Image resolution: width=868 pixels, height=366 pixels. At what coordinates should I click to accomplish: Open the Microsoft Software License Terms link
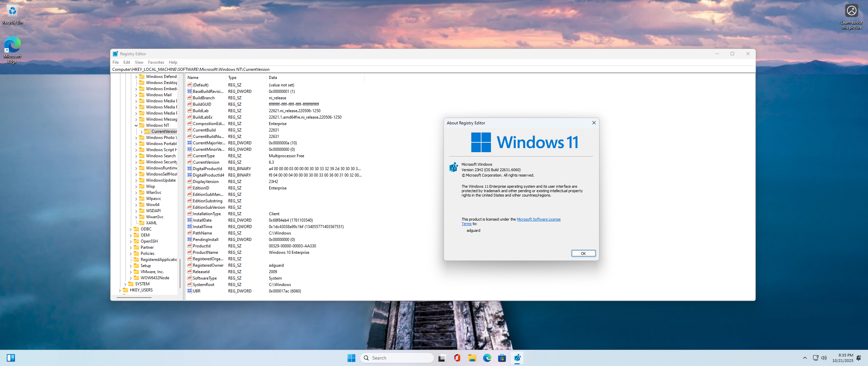pos(538,219)
